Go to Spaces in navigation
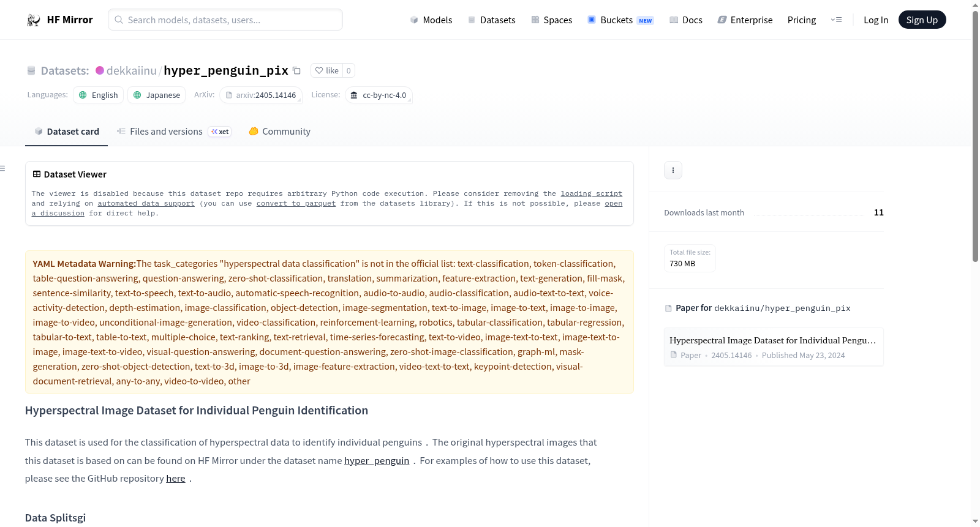This screenshot has width=980, height=527. tap(552, 20)
